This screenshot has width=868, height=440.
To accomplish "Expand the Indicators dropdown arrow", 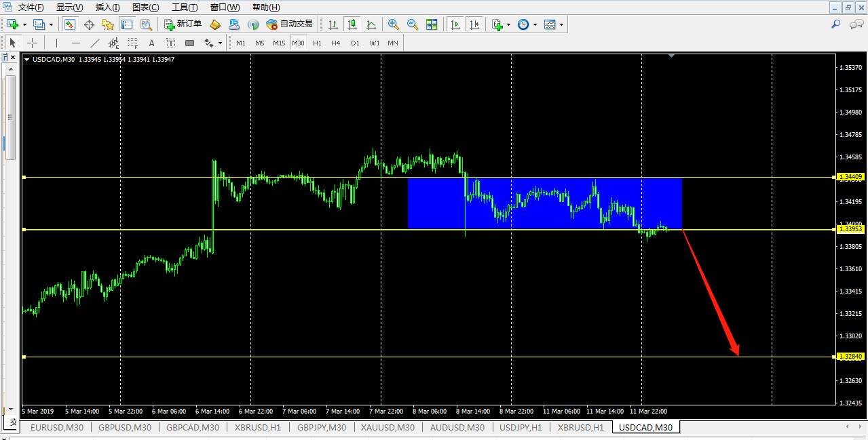I will 509,24.
